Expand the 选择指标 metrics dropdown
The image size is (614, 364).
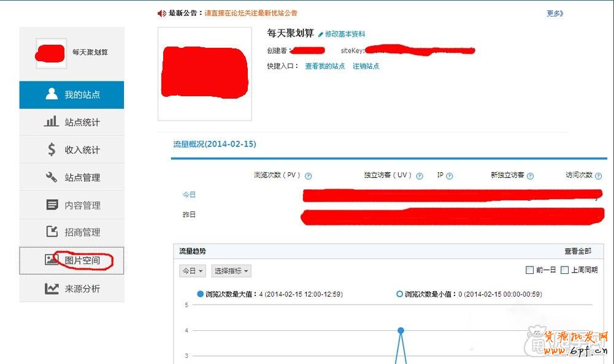point(231,271)
